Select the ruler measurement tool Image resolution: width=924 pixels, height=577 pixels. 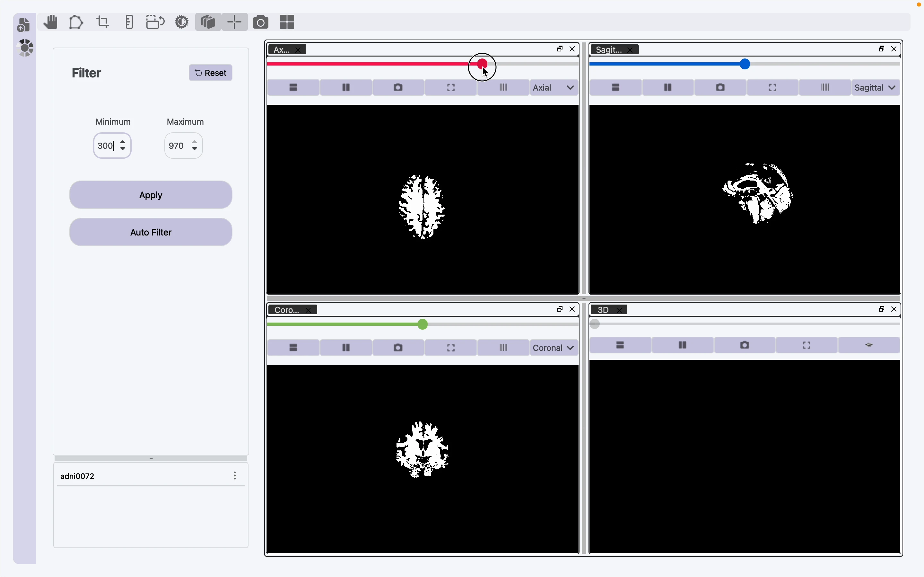click(129, 22)
